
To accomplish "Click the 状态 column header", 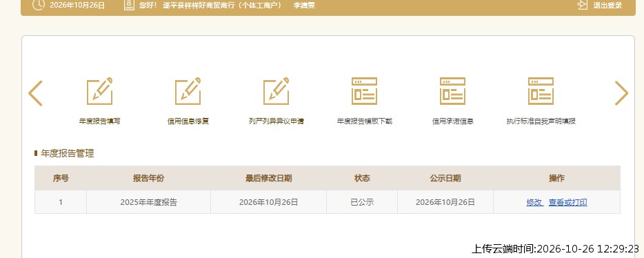I will (x=362, y=178).
